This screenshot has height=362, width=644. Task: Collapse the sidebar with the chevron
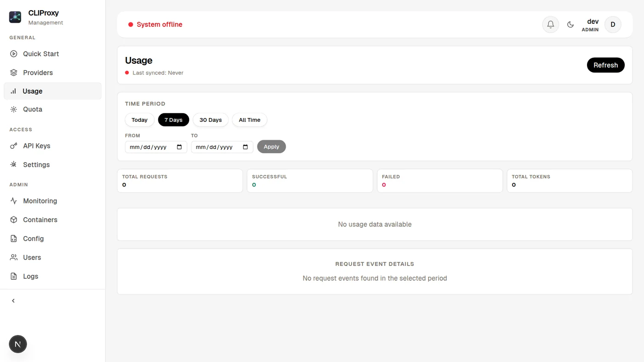(13, 301)
